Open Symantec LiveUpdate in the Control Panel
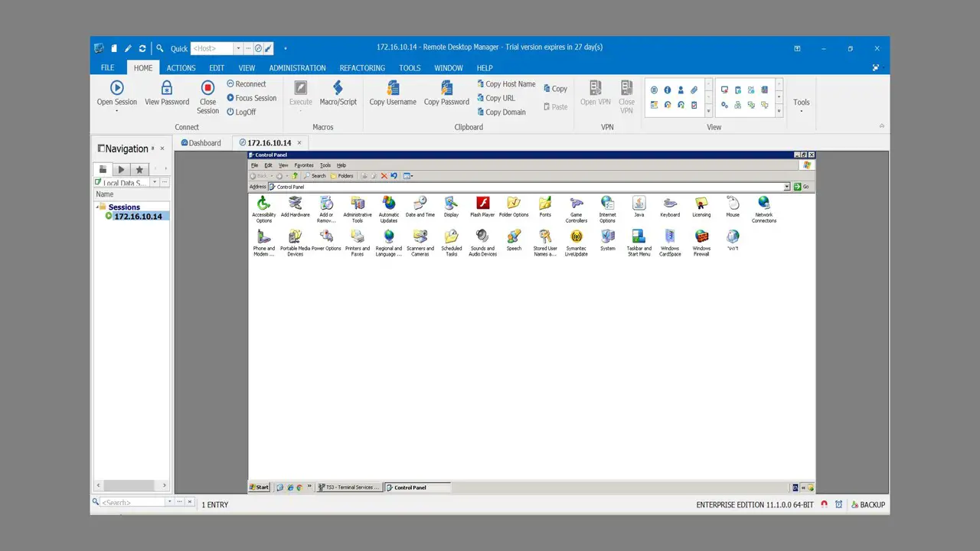Image resolution: width=980 pixels, height=551 pixels. 577,243
